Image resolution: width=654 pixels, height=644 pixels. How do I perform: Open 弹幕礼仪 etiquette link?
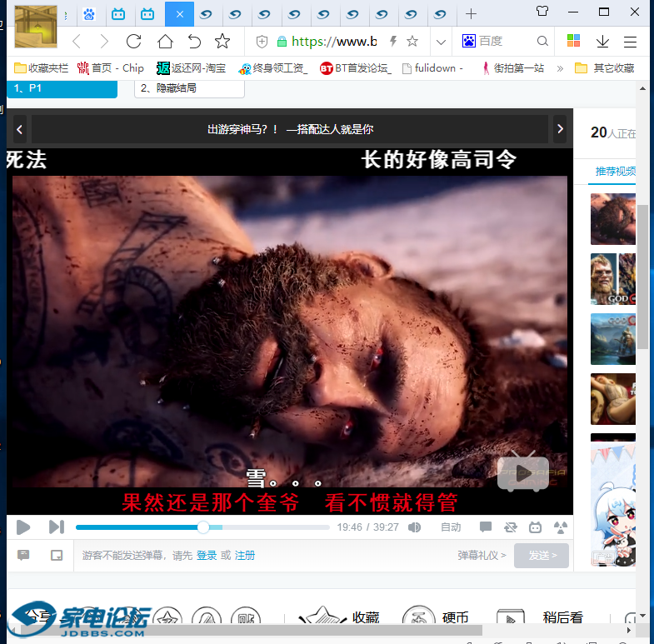pos(482,556)
